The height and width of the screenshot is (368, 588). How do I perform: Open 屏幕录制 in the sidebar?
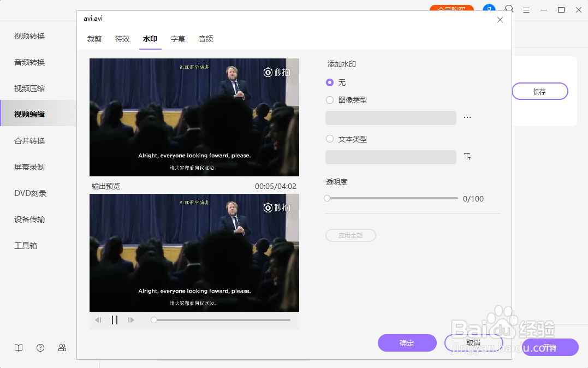point(29,167)
